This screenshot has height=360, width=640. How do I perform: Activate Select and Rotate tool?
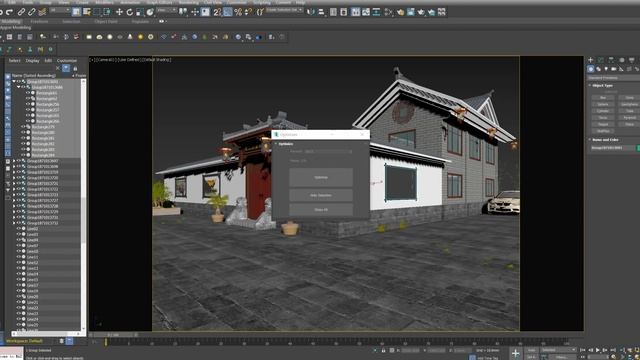pyautogui.click(x=129, y=12)
